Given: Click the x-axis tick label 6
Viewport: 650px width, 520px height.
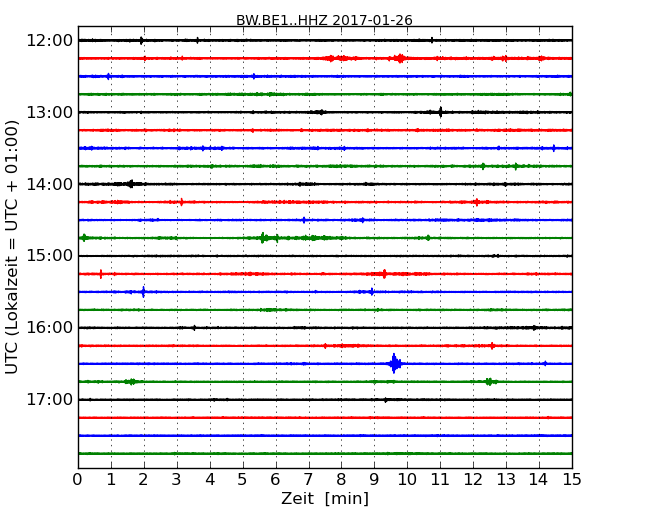Looking at the screenshot, I should pos(276,480).
